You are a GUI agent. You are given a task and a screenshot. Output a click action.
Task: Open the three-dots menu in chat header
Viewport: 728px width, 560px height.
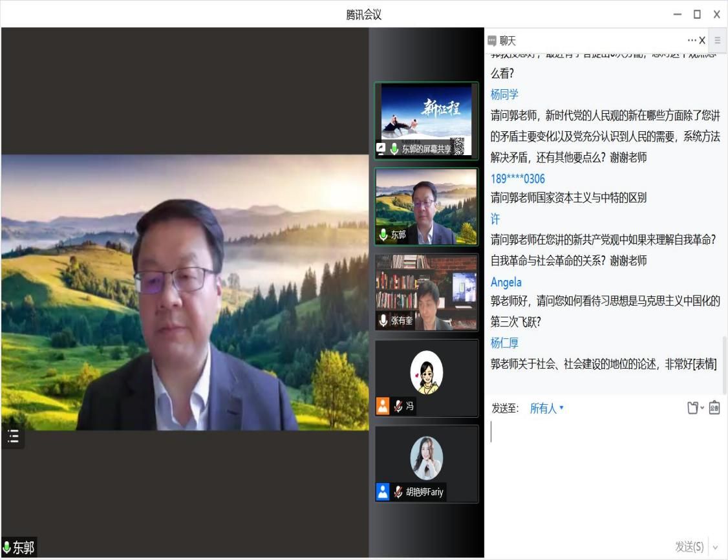(x=691, y=40)
